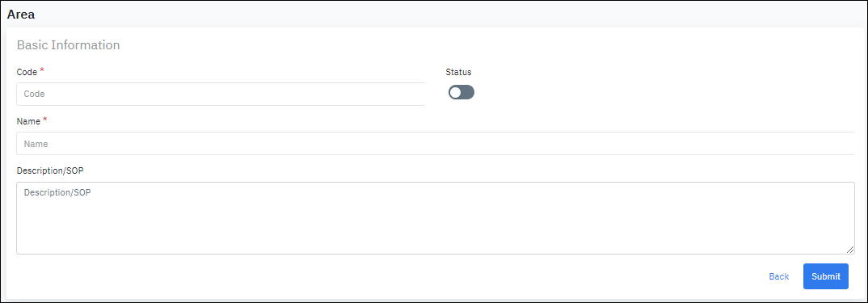This screenshot has width=868, height=303.
Task: Click the red asterisk beside Code
Action: point(42,70)
